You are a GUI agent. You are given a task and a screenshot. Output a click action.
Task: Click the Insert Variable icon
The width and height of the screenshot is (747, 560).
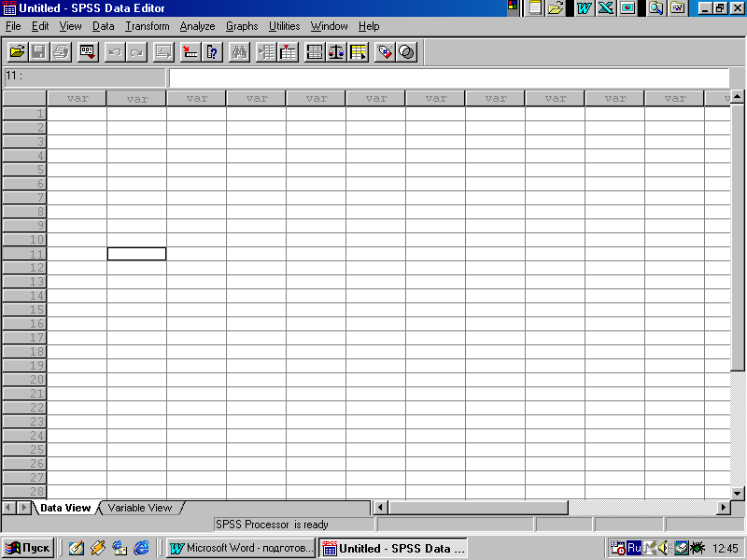coord(289,52)
